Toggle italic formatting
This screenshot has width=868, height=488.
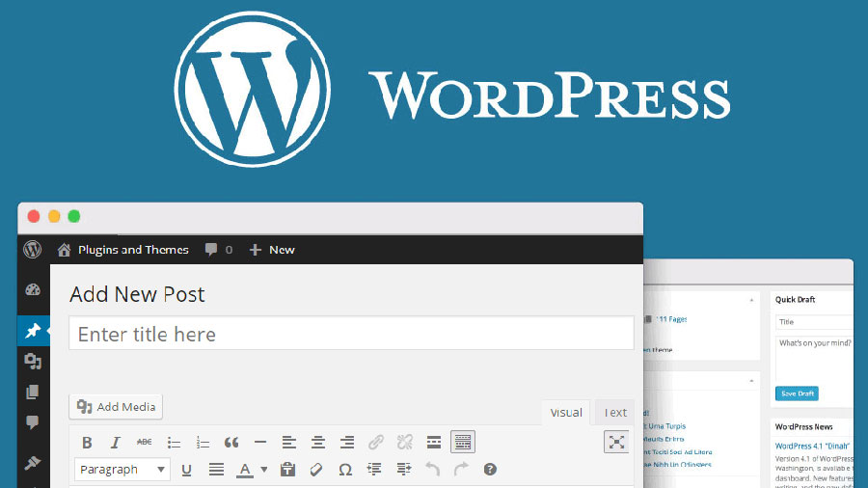click(115, 442)
